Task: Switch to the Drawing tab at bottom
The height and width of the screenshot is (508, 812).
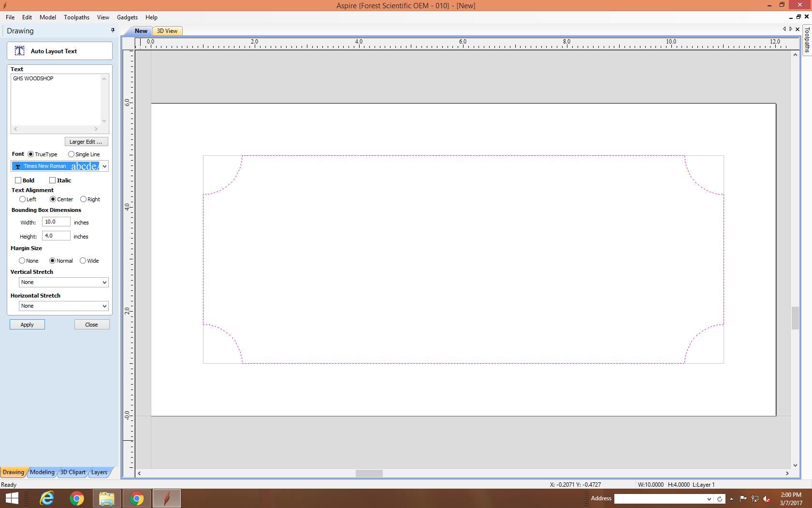Action: [x=14, y=472]
